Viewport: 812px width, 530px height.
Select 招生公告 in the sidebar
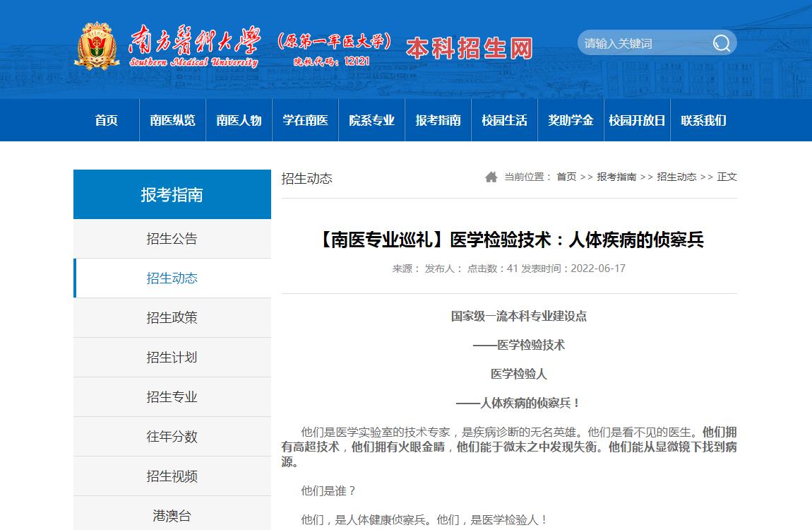172,239
